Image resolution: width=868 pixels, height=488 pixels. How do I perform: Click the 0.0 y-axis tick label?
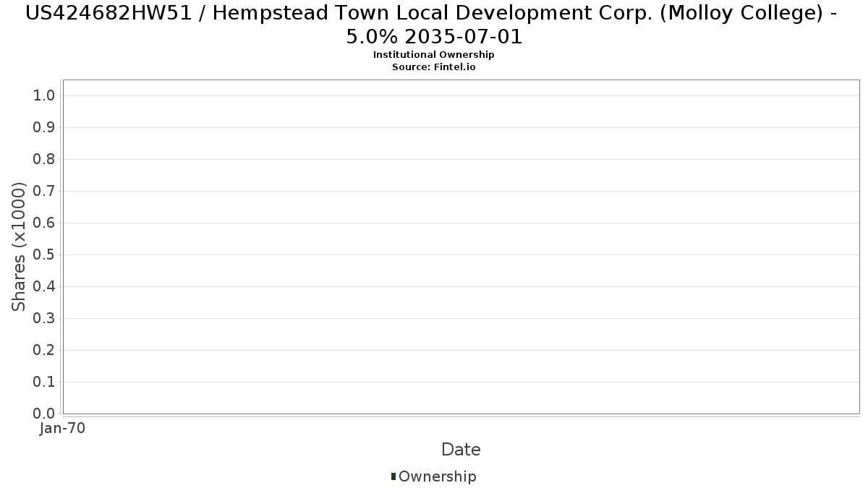click(x=44, y=414)
